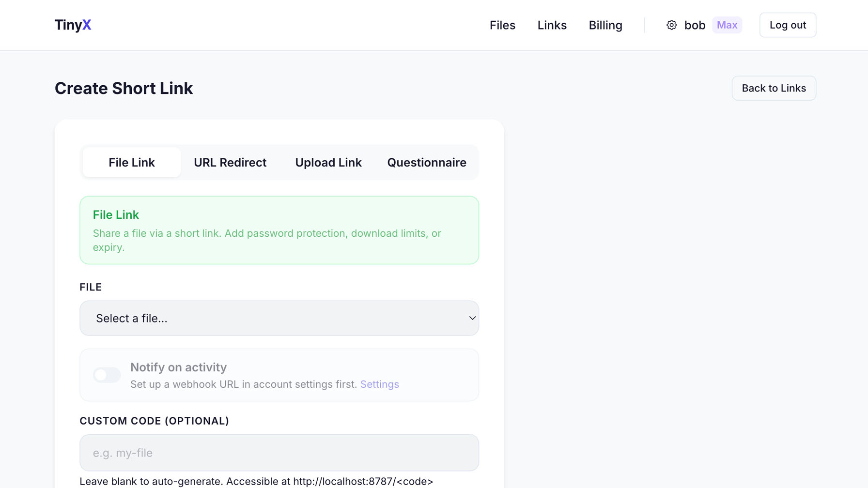Open account settings gear icon
This screenshot has width=868, height=488.
point(671,25)
